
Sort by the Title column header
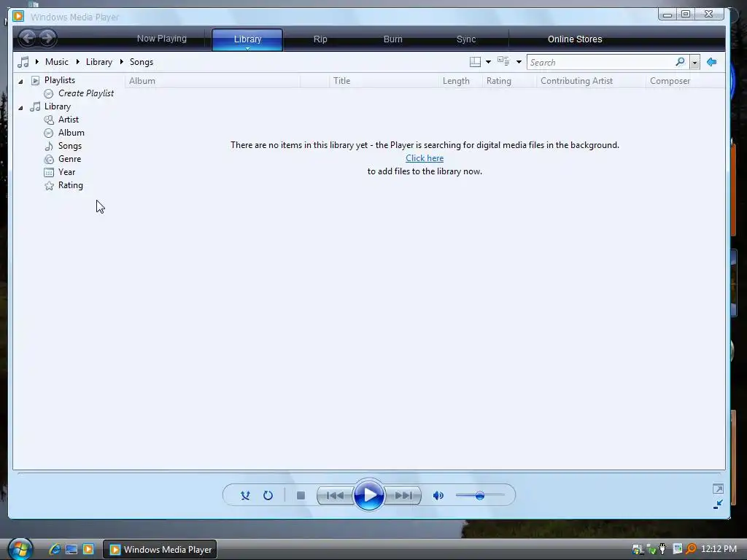point(384,81)
